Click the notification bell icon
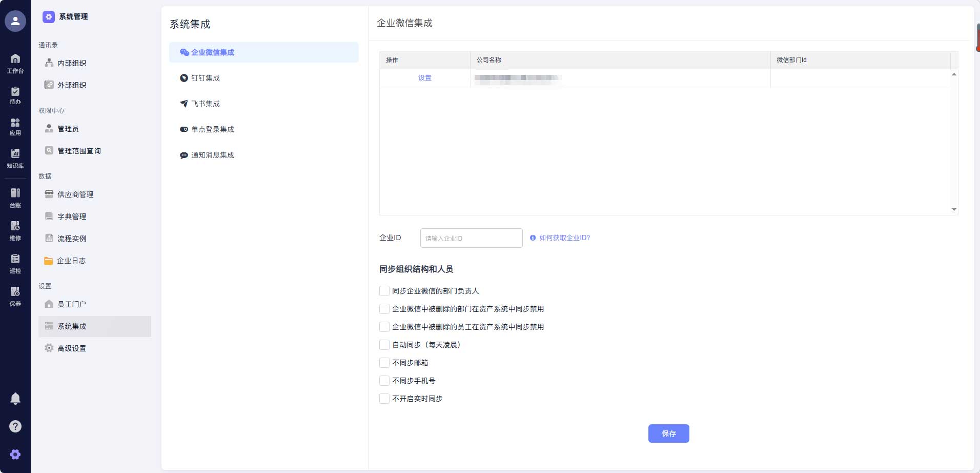The height and width of the screenshot is (473, 980). click(15, 399)
